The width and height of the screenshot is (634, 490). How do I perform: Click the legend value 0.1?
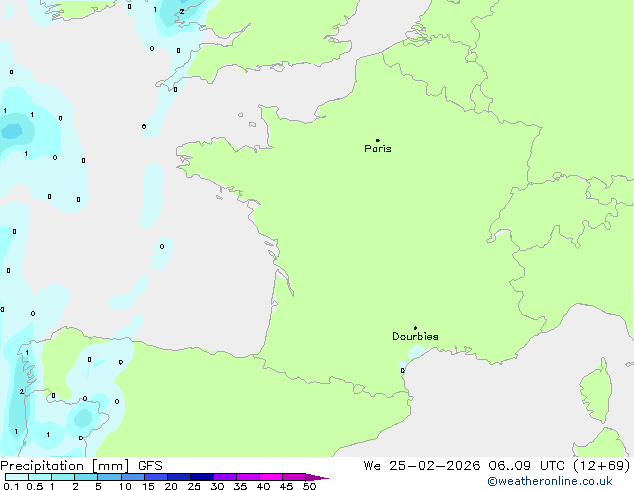click(x=11, y=486)
